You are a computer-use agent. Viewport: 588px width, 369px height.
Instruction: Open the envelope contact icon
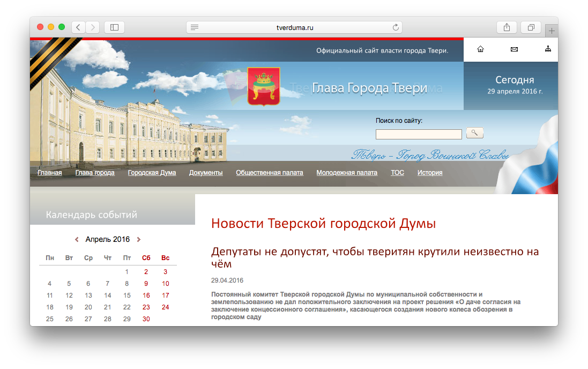(514, 49)
